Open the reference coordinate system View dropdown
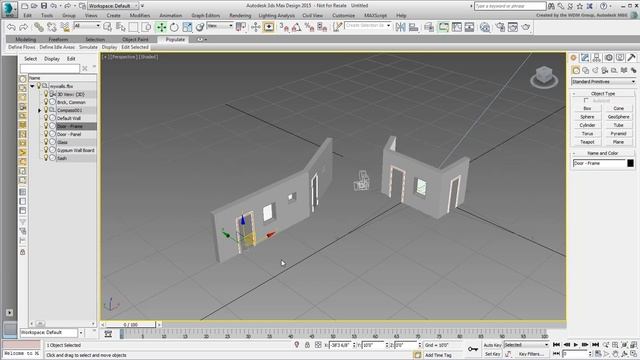This screenshot has height=360, width=640. click(x=220, y=26)
